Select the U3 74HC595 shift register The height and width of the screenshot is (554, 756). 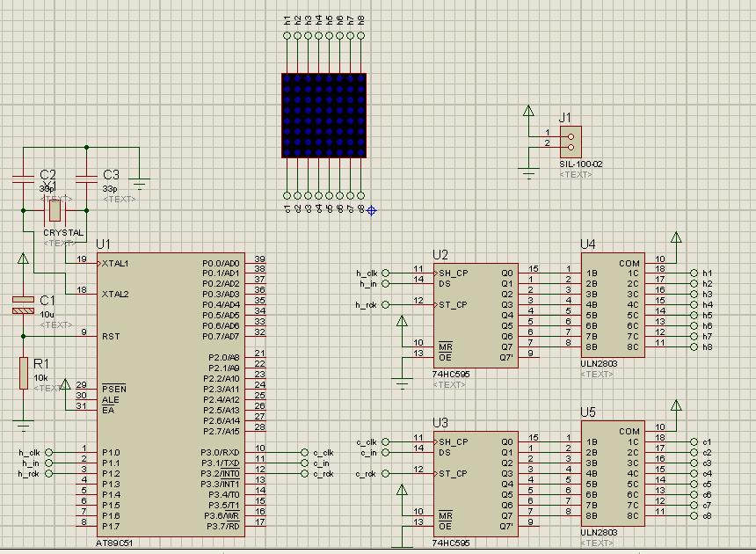(476, 484)
